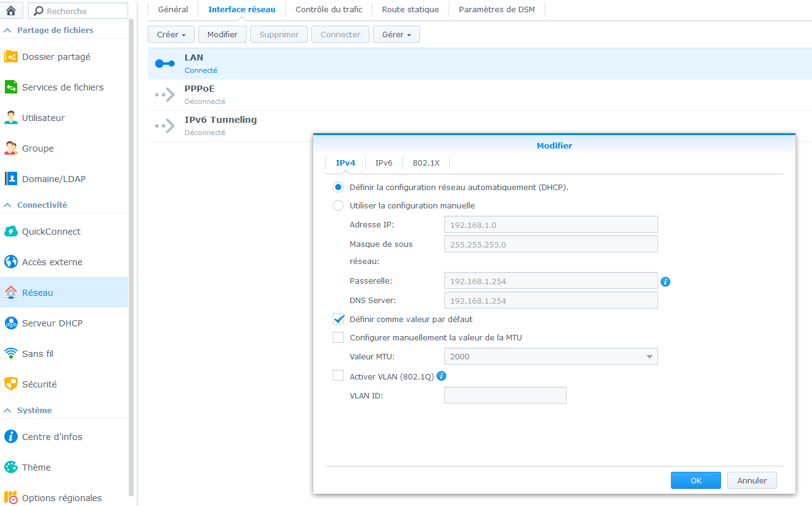
Task: Check the Activer VLAN (802.1Q) box
Action: (x=338, y=376)
